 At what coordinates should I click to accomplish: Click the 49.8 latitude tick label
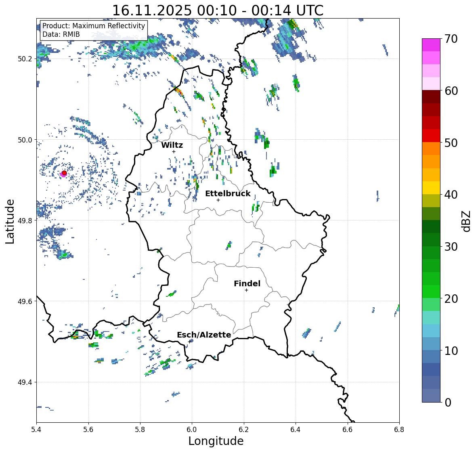point(25,220)
